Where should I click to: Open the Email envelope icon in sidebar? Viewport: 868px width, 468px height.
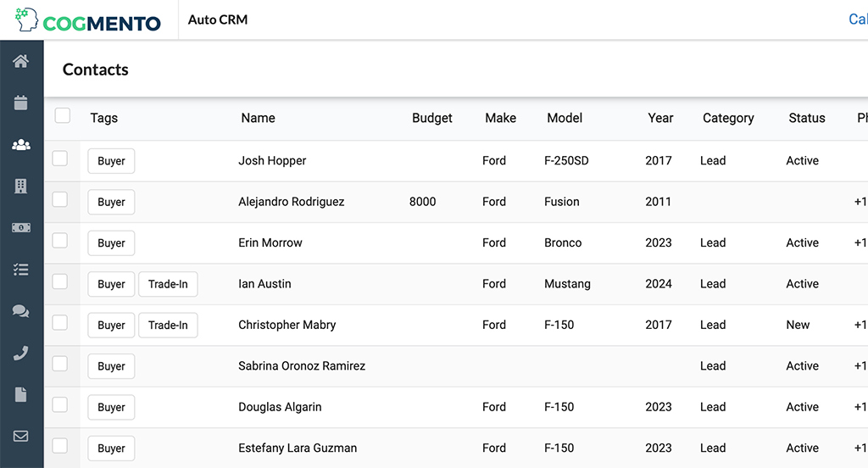pyautogui.click(x=21, y=436)
